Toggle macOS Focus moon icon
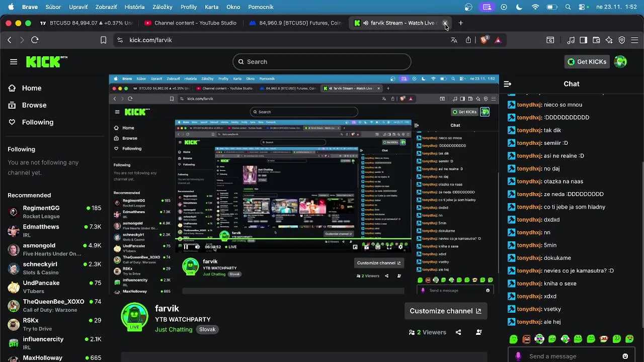 pyautogui.click(x=519, y=7)
